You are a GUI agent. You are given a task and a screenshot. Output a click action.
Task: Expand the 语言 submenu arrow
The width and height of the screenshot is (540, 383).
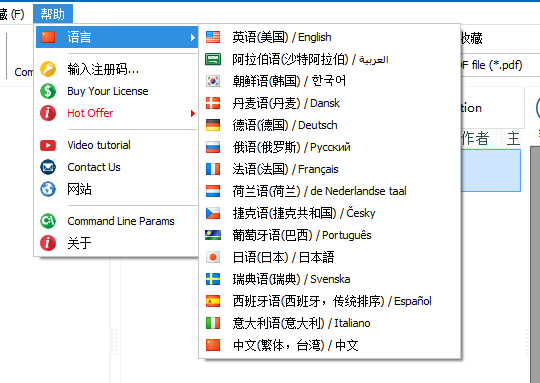pyautogui.click(x=193, y=37)
